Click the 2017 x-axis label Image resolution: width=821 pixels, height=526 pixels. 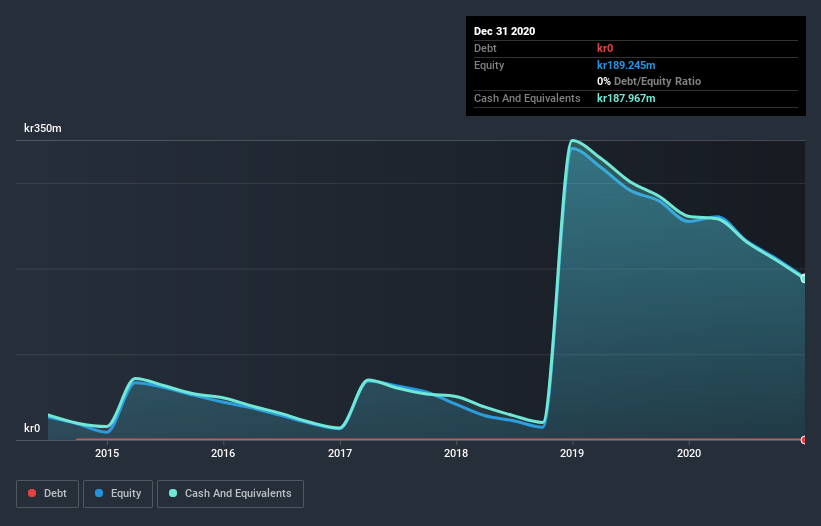(x=340, y=453)
